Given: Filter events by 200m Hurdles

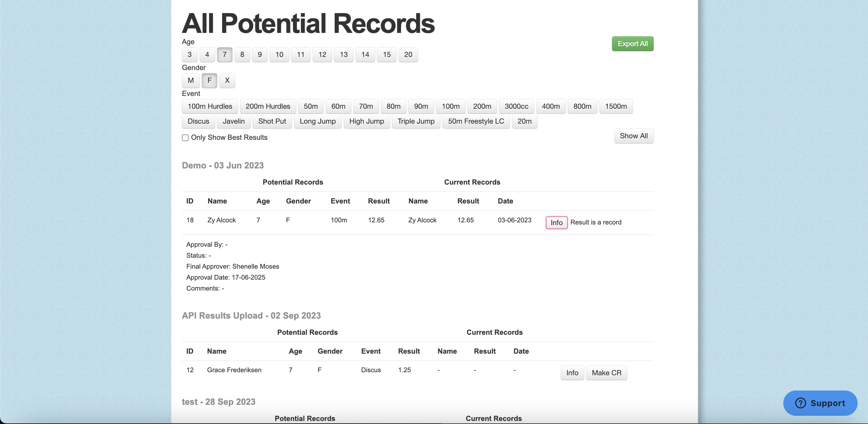Looking at the screenshot, I should 268,106.
